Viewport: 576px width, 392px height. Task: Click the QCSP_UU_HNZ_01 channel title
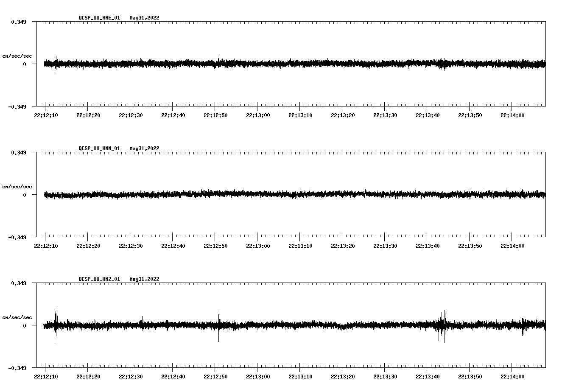pyautogui.click(x=99, y=279)
